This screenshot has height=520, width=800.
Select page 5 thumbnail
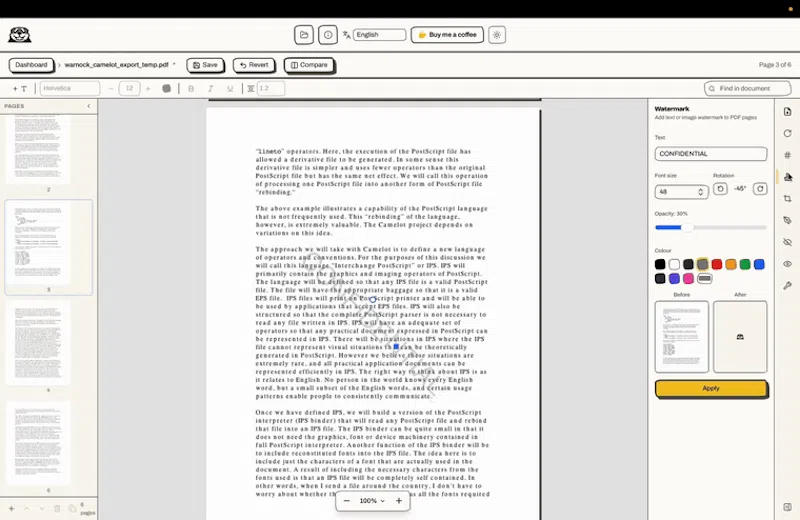38,443
